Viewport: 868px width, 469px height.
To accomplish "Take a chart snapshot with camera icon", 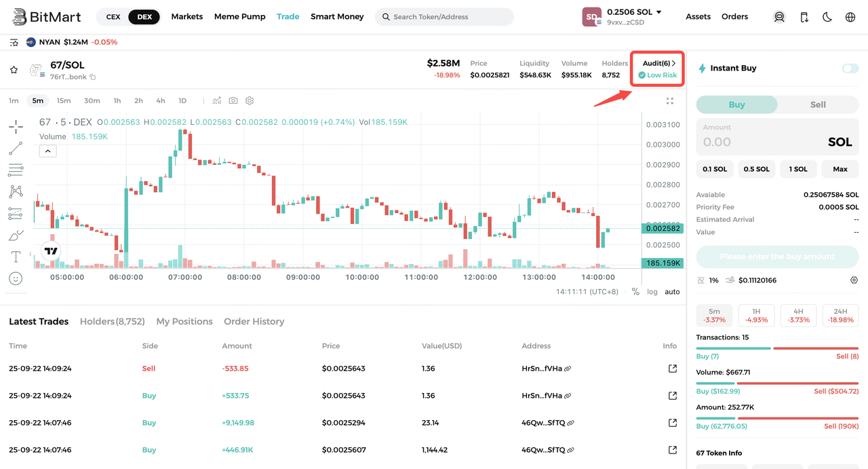I will (x=233, y=100).
